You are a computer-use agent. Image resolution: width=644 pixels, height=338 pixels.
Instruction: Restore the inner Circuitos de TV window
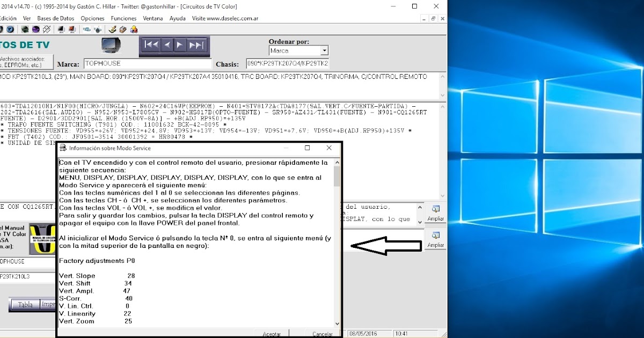tap(433, 18)
